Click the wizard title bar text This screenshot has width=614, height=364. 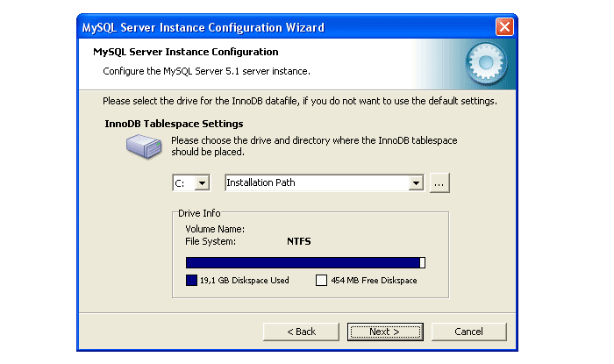pyautogui.click(x=203, y=27)
